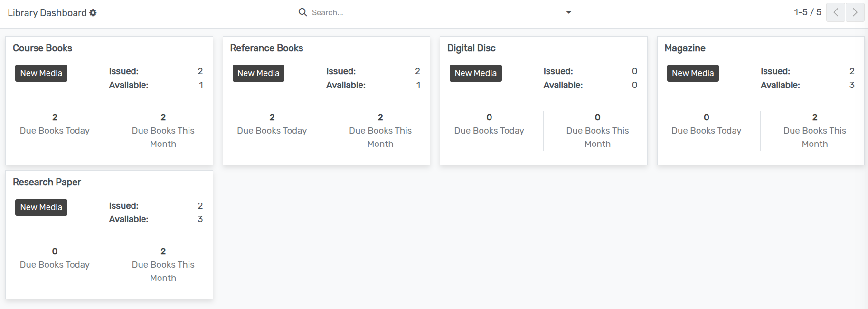This screenshot has height=309, width=868.
Task: Open the Course Books card title
Action: click(x=42, y=48)
